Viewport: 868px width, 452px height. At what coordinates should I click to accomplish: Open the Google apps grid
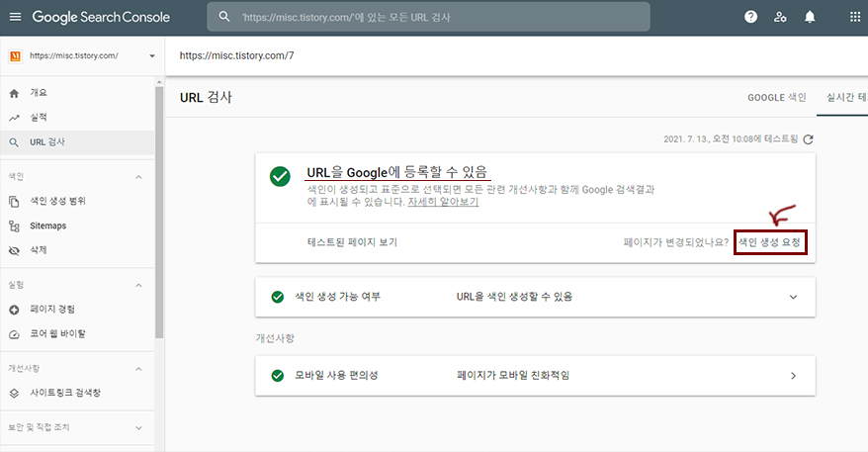pyautogui.click(x=855, y=17)
